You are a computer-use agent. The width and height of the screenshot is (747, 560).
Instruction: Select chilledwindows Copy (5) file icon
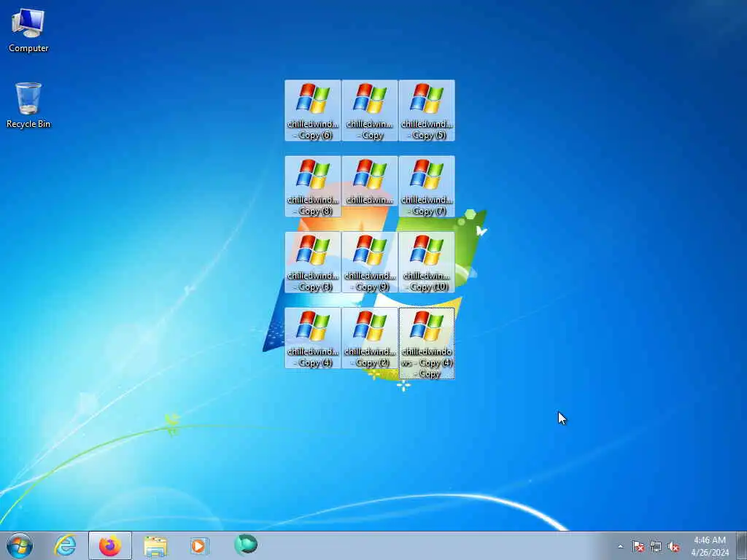[426, 111]
